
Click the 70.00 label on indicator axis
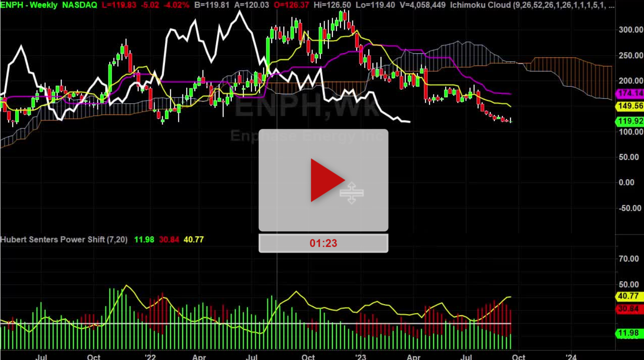tap(628, 259)
